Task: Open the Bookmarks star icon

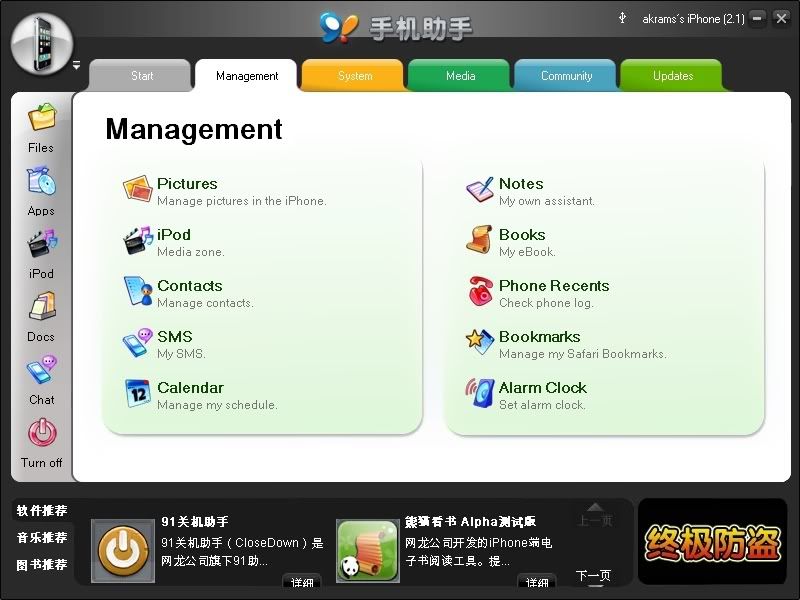Action: point(480,342)
